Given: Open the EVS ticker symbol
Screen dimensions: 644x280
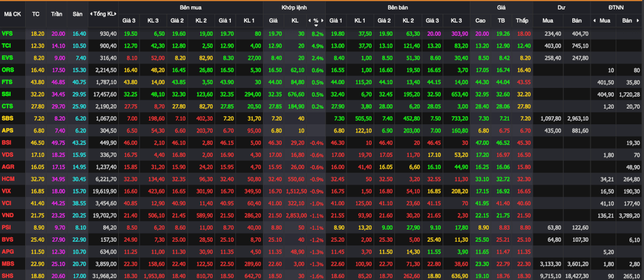Looking at the screenshot, I should coord(7,58).
